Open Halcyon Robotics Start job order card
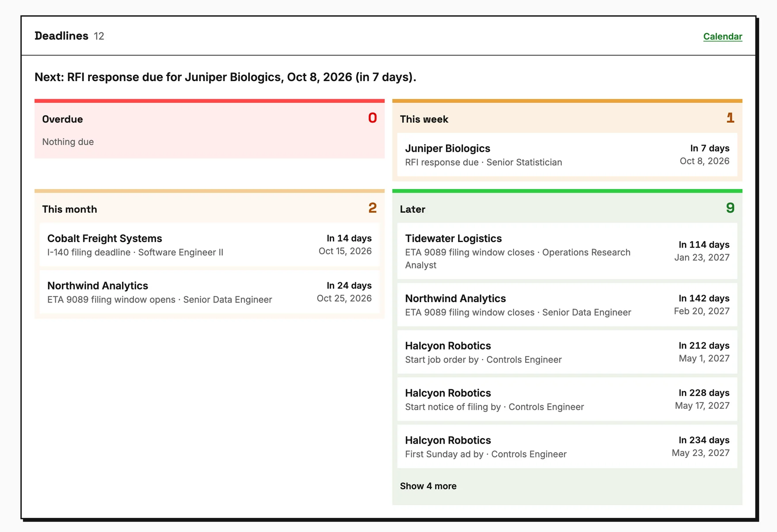The width and height of the screenshot is (777, 532). tap(567, 352)
